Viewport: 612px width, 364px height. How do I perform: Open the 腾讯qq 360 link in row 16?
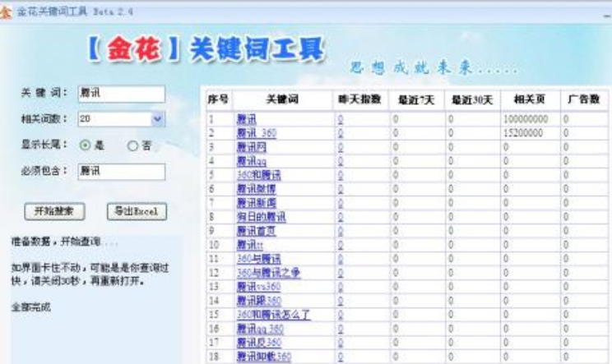[260, 329]
